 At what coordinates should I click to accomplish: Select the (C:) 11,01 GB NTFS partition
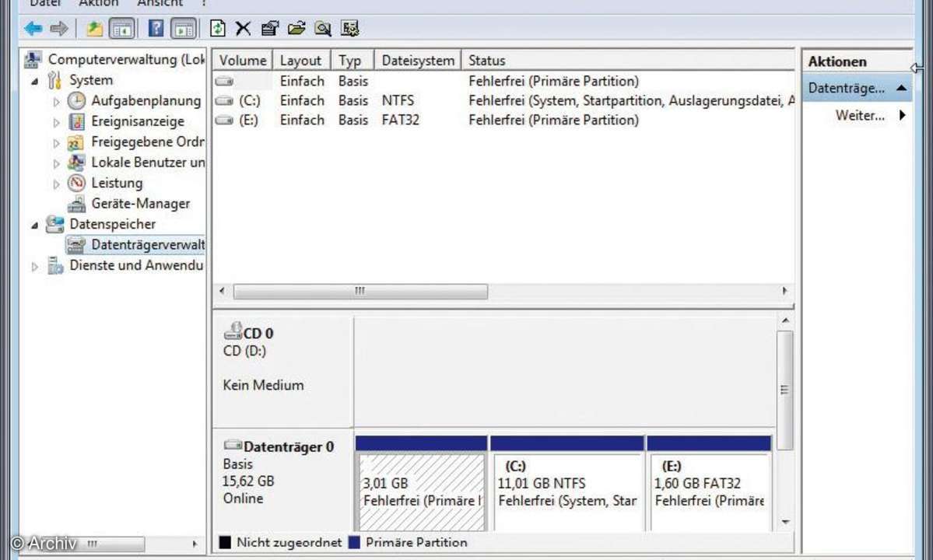point(567,492)
